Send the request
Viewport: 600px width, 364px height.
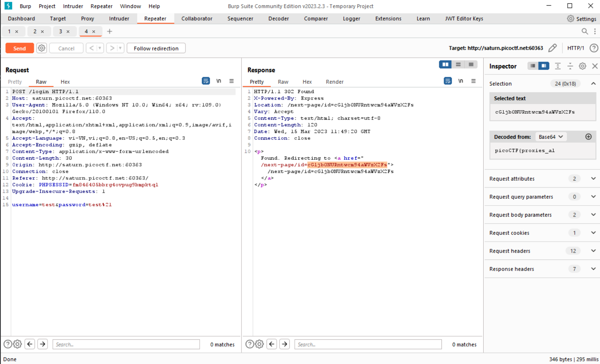click(19, 48)
